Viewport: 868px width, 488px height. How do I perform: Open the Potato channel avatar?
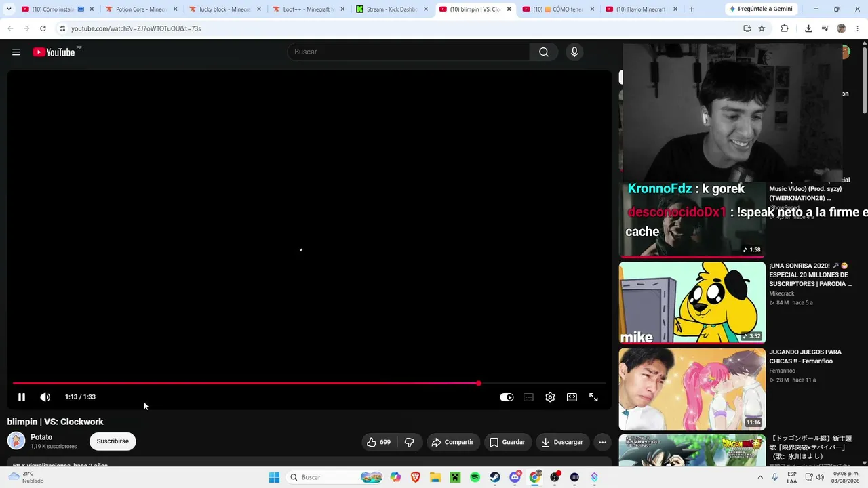click(x=16, y=441)
